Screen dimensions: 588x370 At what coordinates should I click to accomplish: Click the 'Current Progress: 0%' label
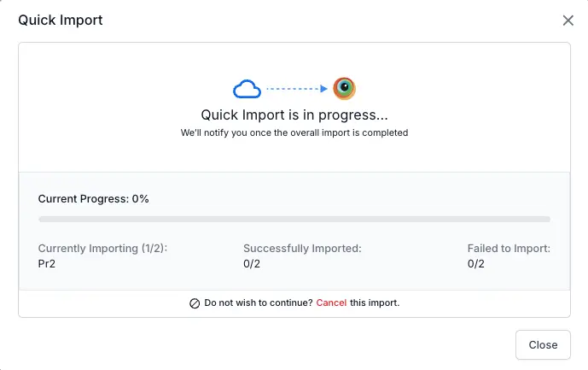pos(94,198)
